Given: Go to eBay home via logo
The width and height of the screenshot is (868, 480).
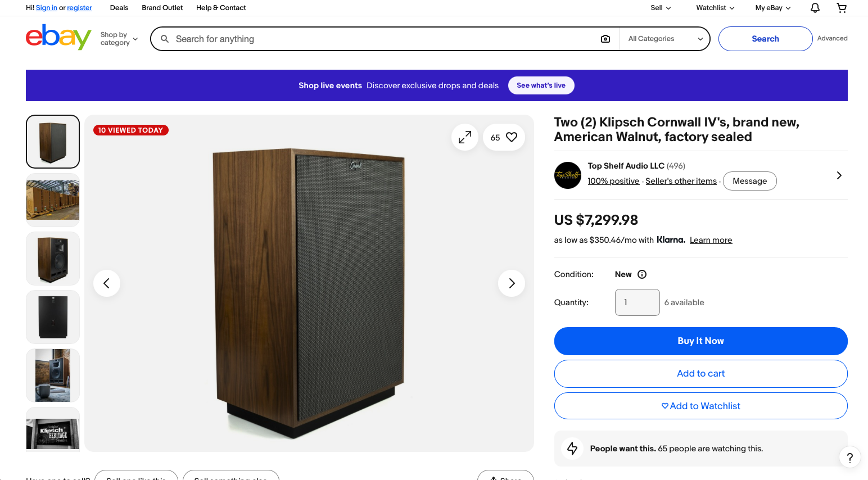Looking at the screenshot, I should pyautogui.click(x=58, y=37).
